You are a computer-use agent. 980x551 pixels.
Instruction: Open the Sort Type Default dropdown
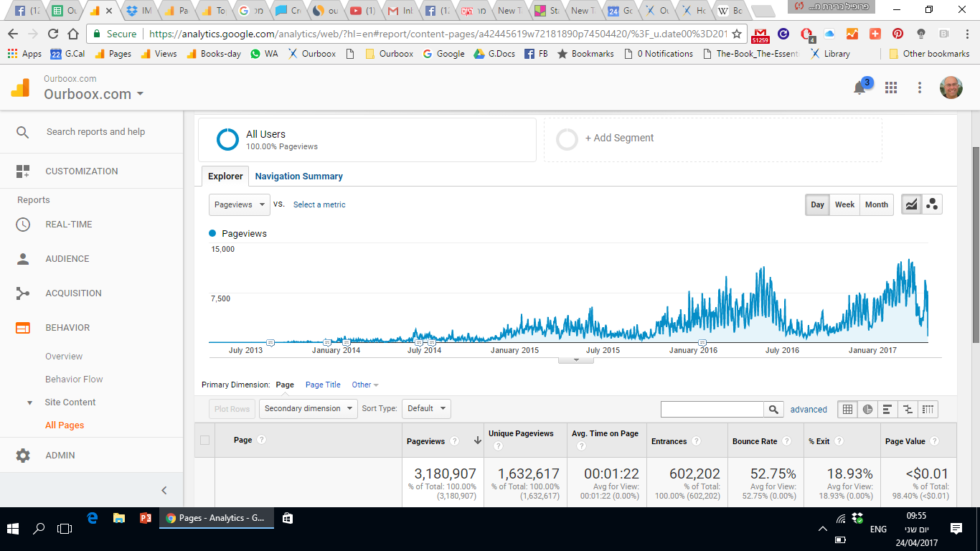426,409
